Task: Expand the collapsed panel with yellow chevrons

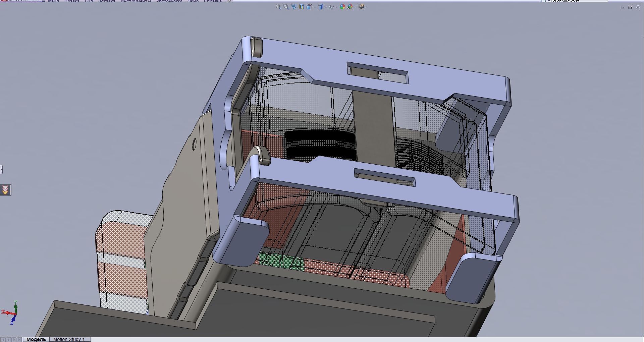Action: [x=5, y=190]
